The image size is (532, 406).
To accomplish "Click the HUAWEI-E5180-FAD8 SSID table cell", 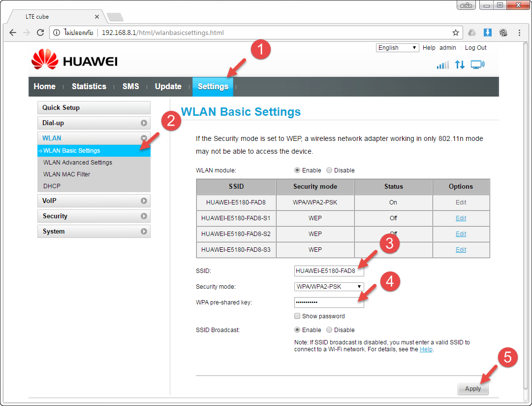I will (236, 203).
